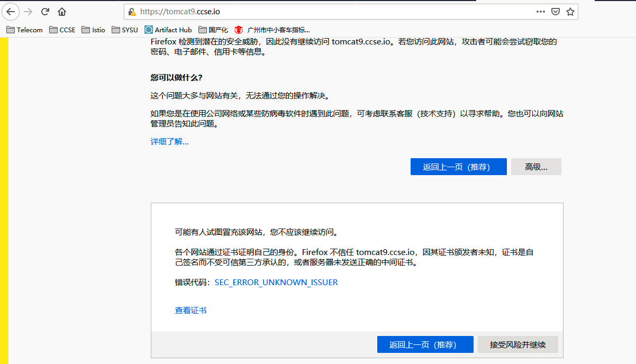The width and height of the screenshot is (636, 364).
Task: Click the insecure padlock warning icon
Action: coord(132,12)
